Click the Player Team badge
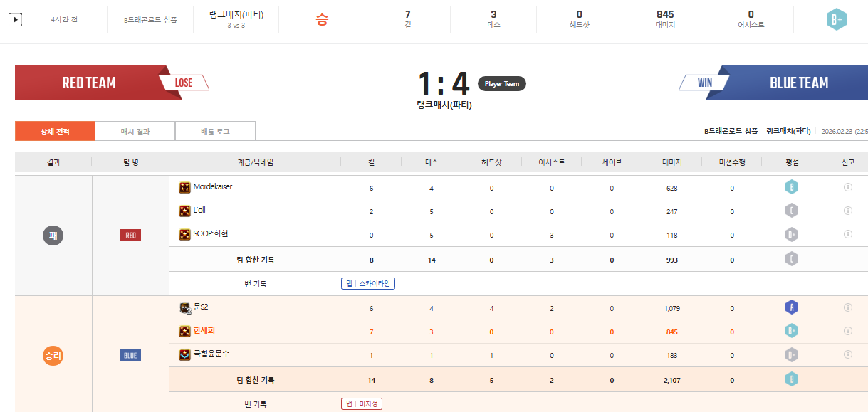 (x=501, y=83)
